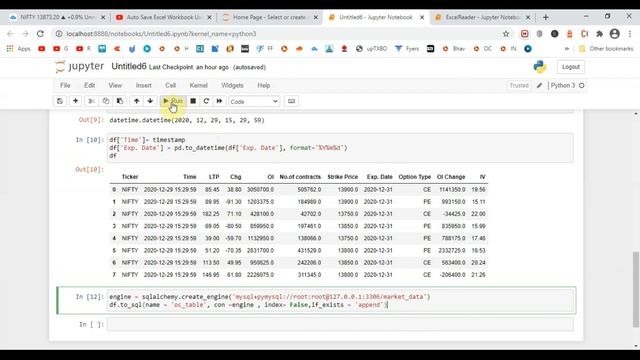Open the Cell menu
Image resolution: width=640 pixels, height=360 pixels.
pos(171,85)
